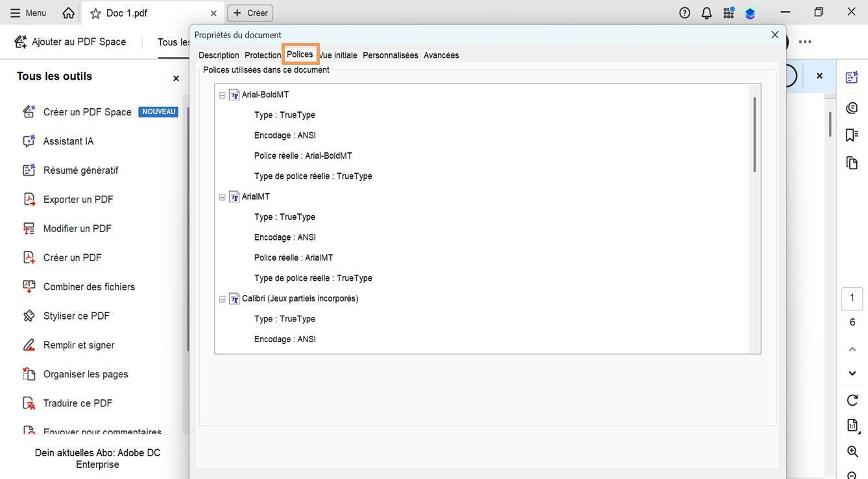This screenshot has height=479, width=868.
Task: Open the AI summary icon in right rail
Action: (852, 77)
